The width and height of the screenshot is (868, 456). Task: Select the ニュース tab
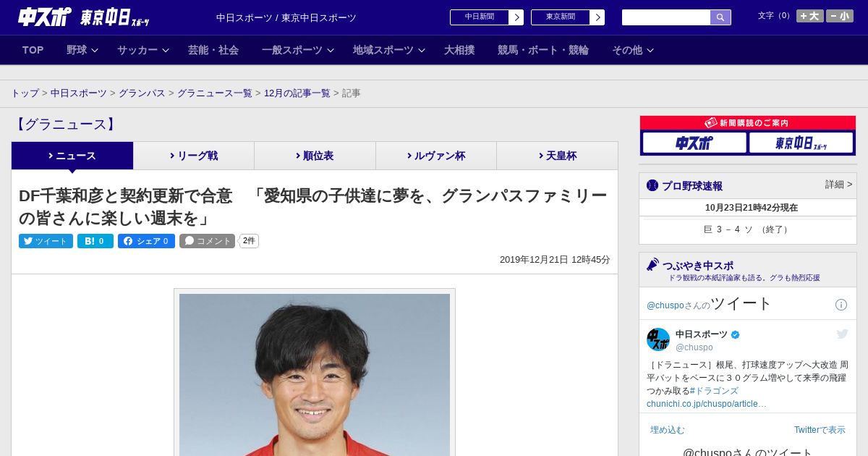point(72,156)
